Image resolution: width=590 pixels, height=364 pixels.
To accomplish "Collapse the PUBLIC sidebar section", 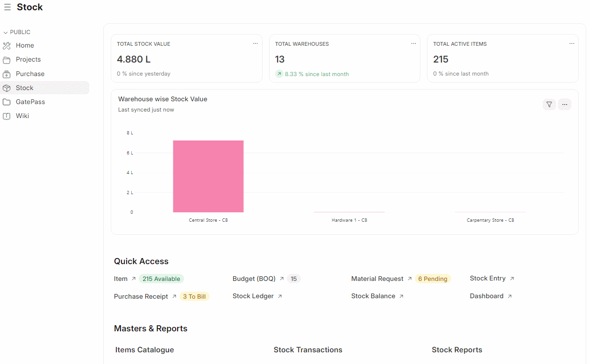I will [6, 33].
